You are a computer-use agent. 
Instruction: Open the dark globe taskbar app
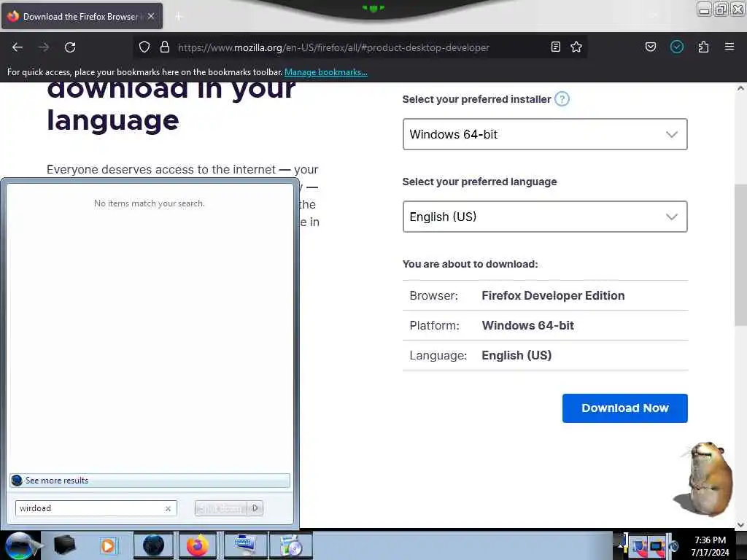(x=153, y=545)
